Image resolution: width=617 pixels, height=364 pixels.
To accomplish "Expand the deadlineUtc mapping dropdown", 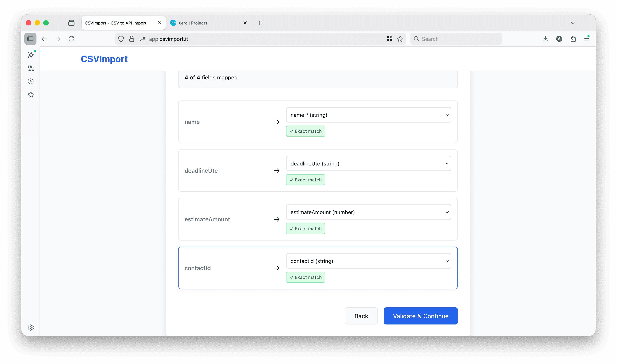I will (368, 164).
